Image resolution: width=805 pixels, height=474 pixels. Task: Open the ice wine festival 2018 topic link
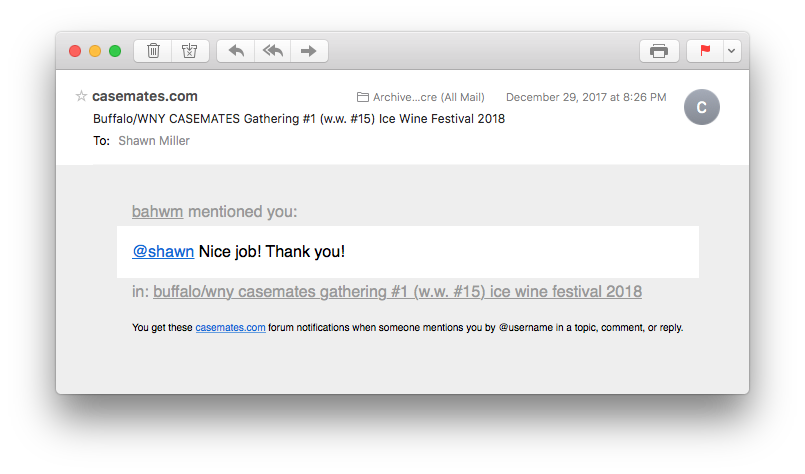[397, 292]
